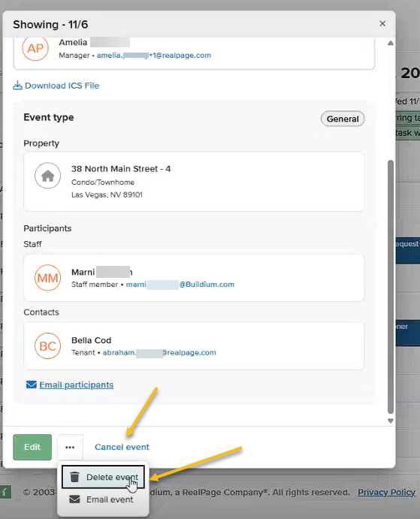This screenshot has width=420, height=519.
Task: Click the Bella Cod contact name
Action: click(x=91, y=340)
